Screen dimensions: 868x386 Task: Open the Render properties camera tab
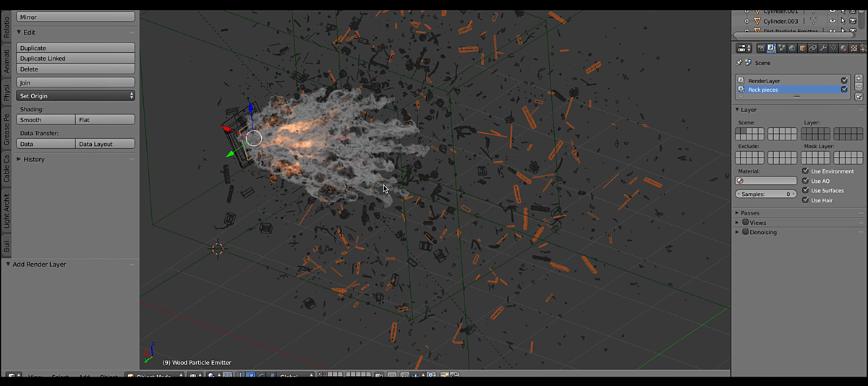coord(761,48)
